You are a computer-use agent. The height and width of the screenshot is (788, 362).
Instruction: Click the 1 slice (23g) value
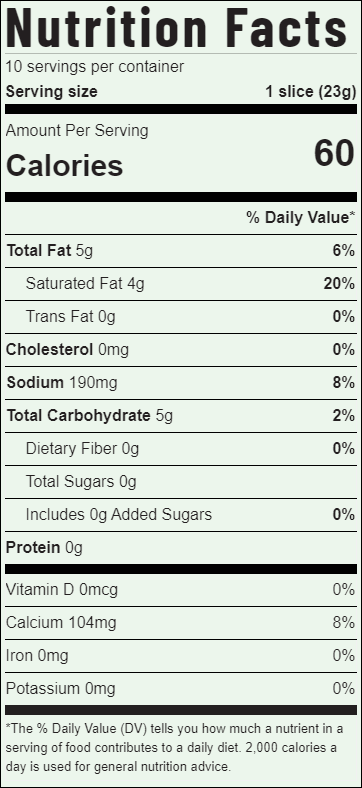coord(311,92)
